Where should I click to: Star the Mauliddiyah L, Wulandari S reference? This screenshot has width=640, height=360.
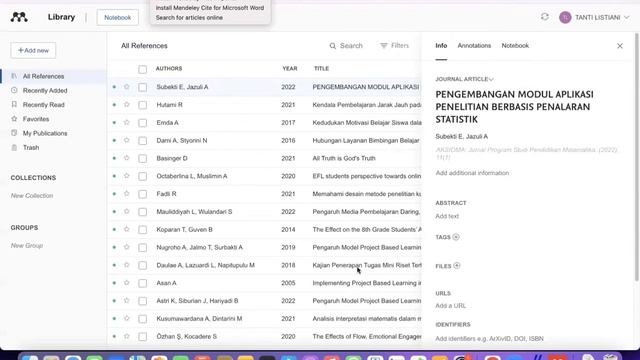click(x=127, y=211)
